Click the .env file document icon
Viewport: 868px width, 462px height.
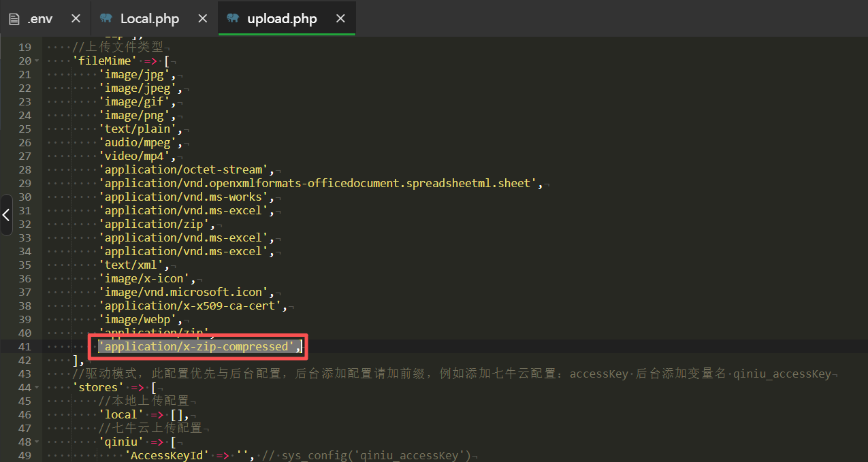tap(14, 18)
